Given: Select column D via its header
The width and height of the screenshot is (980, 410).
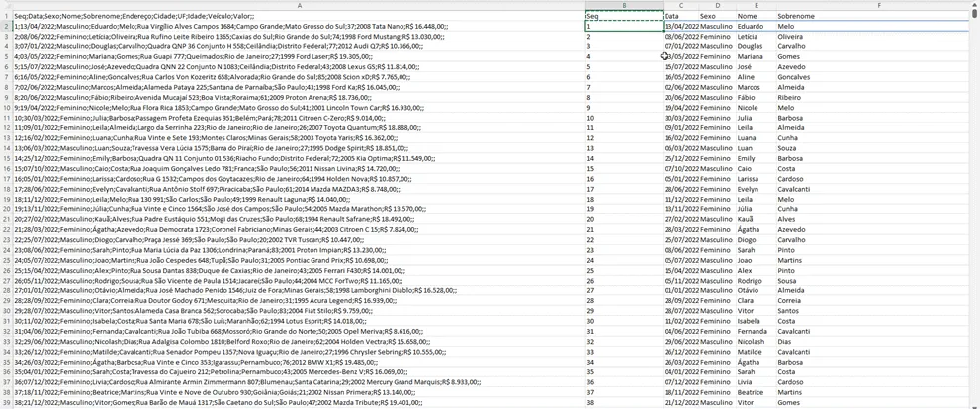Looking at the screenshot, I should pos(717,6).
